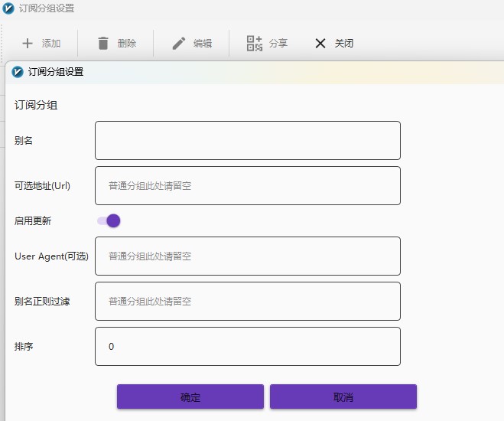Screen dimensions: 504x421
Task: Click the logo icon in dialog title bar
Action: click(18, 72)
